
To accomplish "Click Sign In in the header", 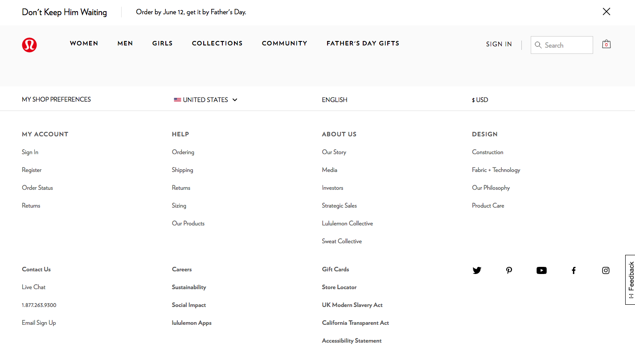I will coord(499,44).
